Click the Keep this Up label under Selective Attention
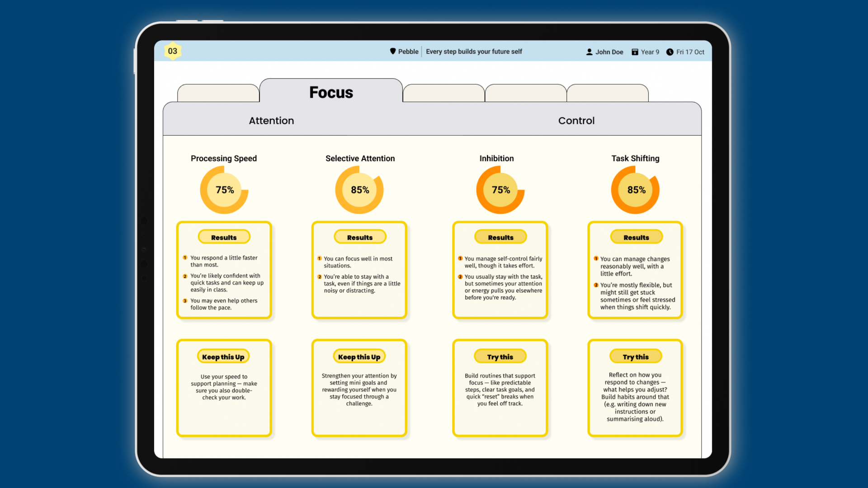The image size is (868, 488). point(359,357)
